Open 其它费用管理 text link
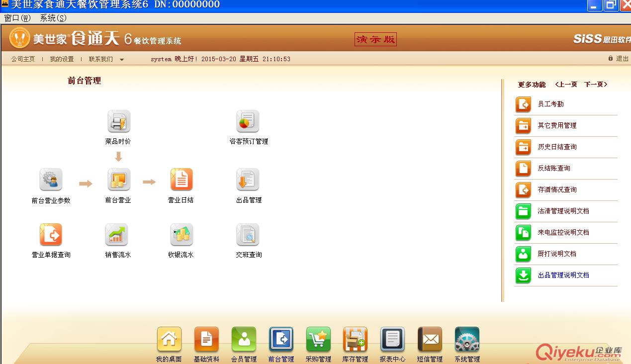 pyautogui.click(x=557, y=126)
